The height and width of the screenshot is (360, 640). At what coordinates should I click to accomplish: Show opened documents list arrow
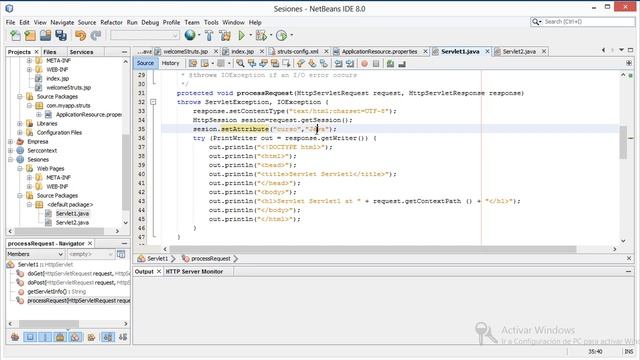pyautogui.click(x=621, y=50)
